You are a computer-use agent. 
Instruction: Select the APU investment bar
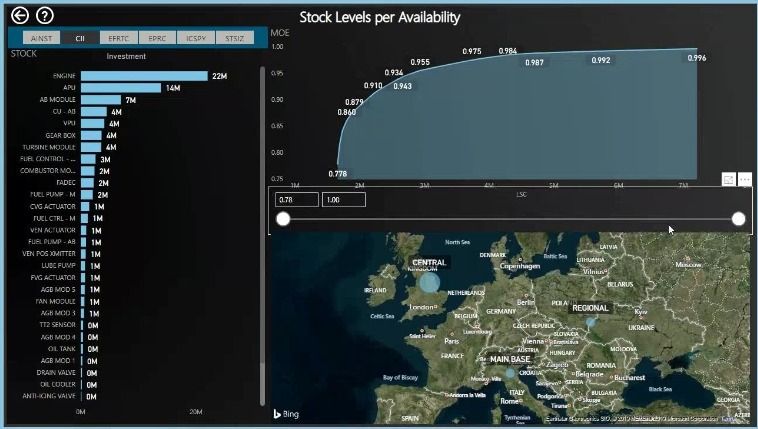121,88
